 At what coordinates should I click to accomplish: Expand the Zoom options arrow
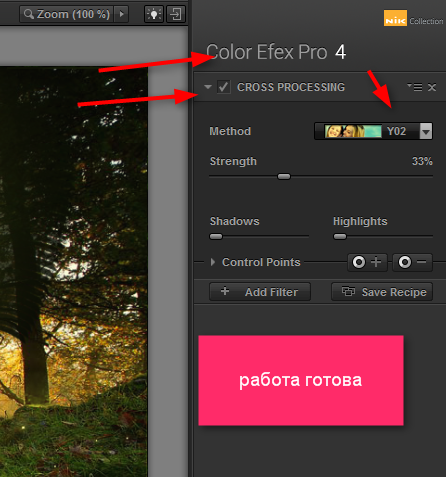[122, 14]
